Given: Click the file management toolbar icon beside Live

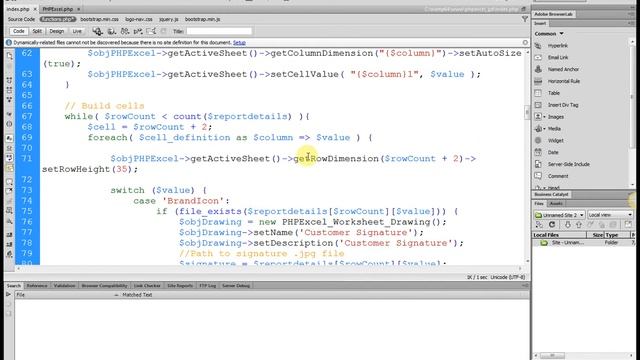Looking at the screenshot, I should [x=97, y=31].
